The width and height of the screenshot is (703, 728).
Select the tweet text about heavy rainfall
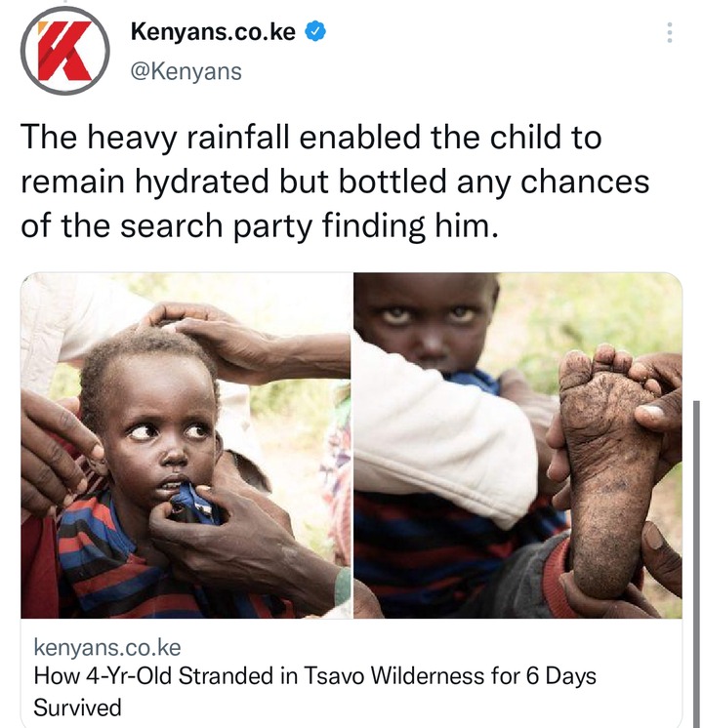tap(335, 182)
